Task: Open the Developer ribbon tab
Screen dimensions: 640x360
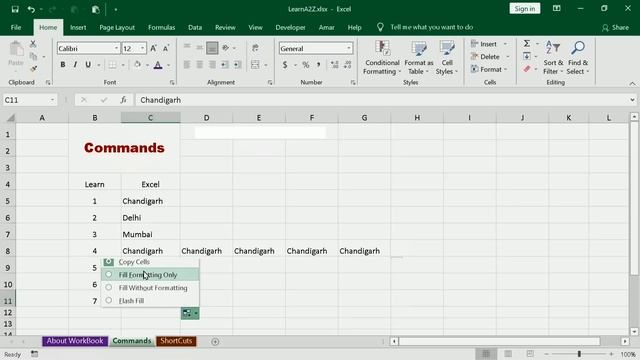Action: [x=290, y=27]
